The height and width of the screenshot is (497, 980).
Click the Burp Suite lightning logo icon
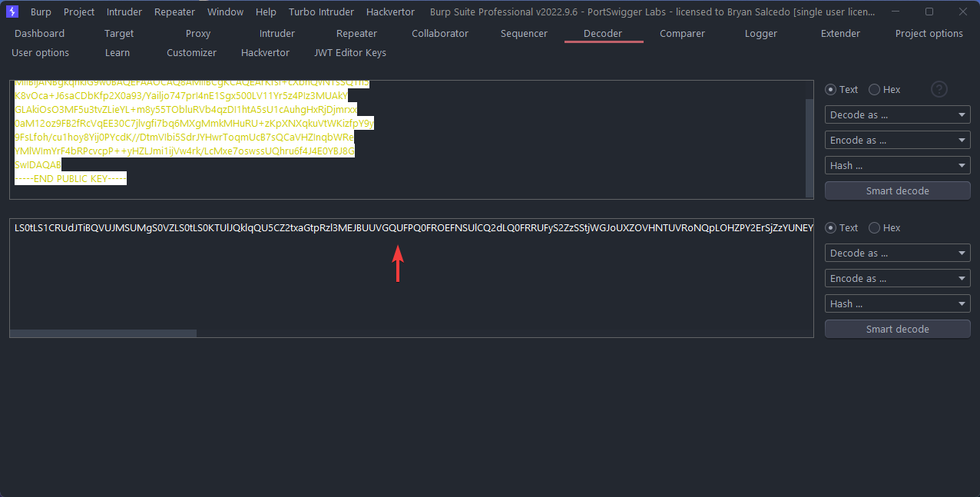tap(12, 12)
